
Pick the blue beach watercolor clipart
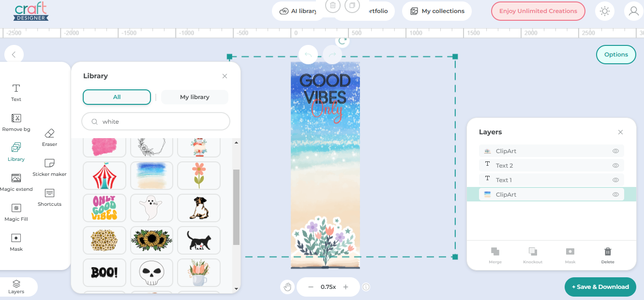pyautogui.click(x=151, y=175)
